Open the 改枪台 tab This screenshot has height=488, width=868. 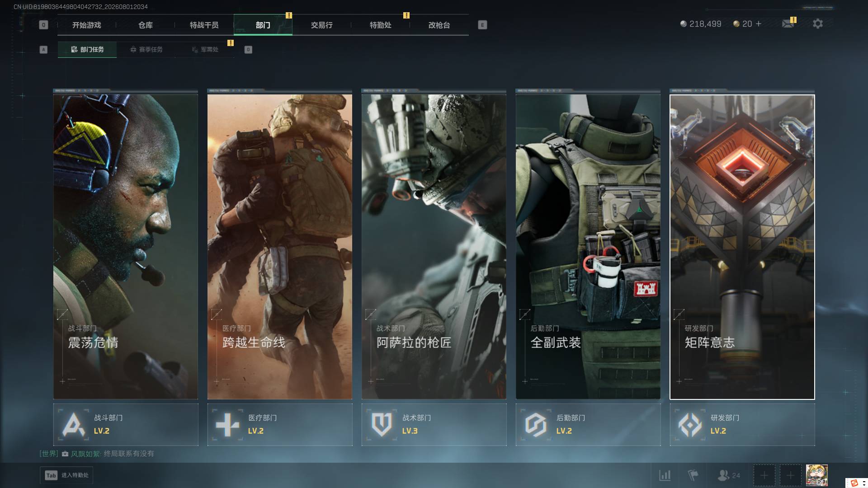point(439,25)
